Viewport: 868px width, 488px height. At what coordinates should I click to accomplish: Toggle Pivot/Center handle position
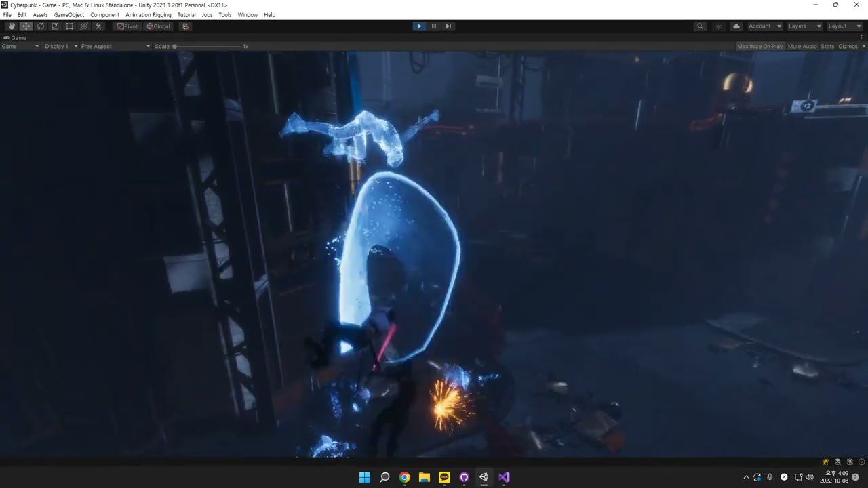click(x=127, y=26)
